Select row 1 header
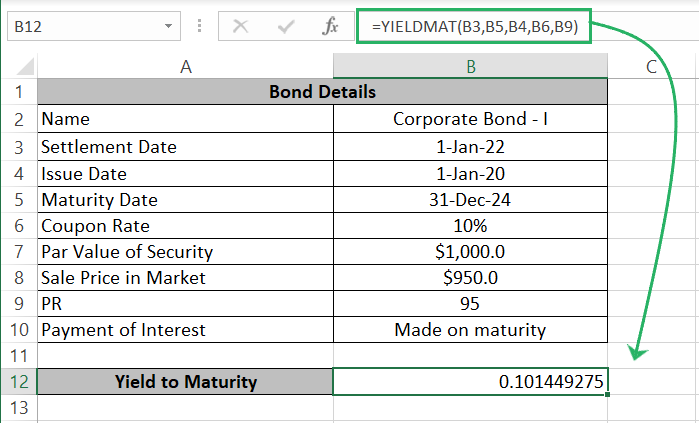Viewport: 699px width, 423px height. (x=18, y=93)
